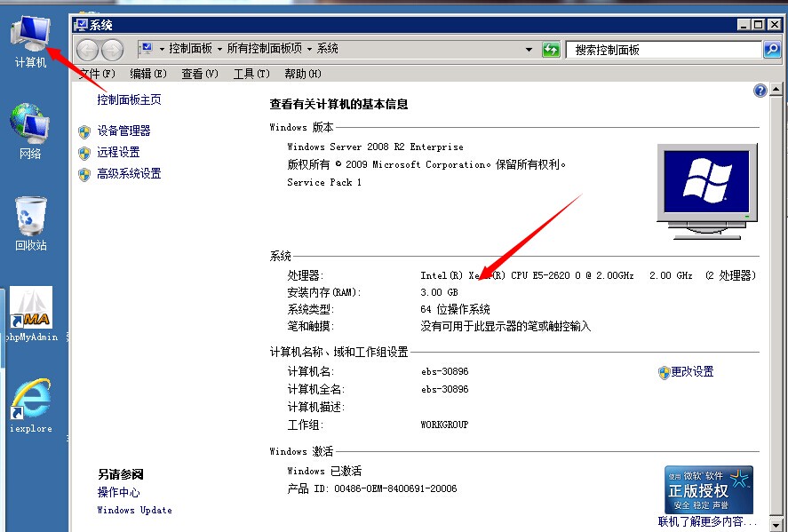
Task: Click the Windows 已激活 status text
Action: tap(324, 472)
